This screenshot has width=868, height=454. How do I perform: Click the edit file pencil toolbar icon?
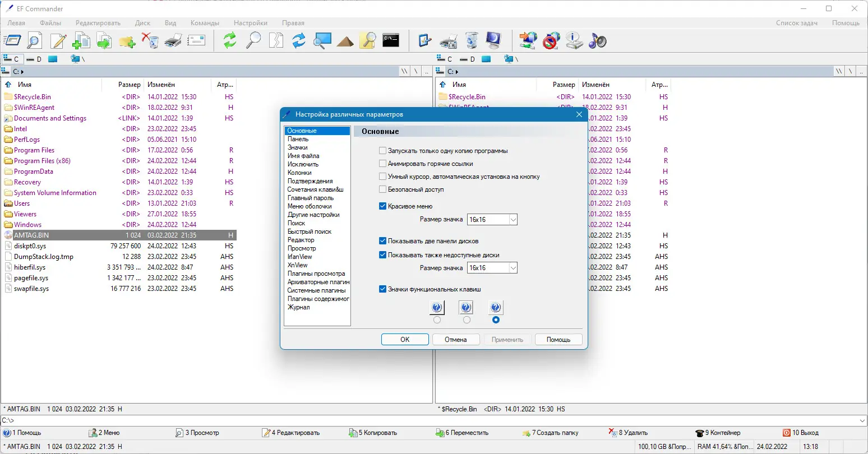(x=58, y=40)
